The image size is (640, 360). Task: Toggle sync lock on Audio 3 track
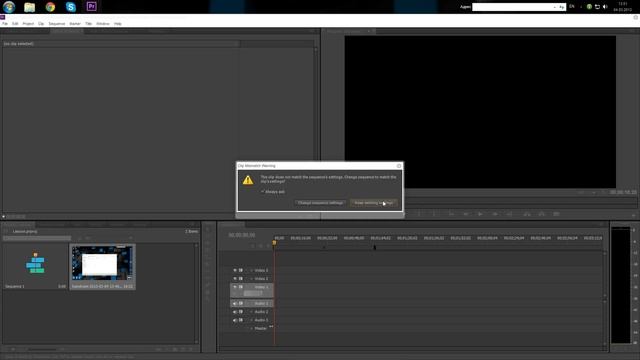click(241, 320)
